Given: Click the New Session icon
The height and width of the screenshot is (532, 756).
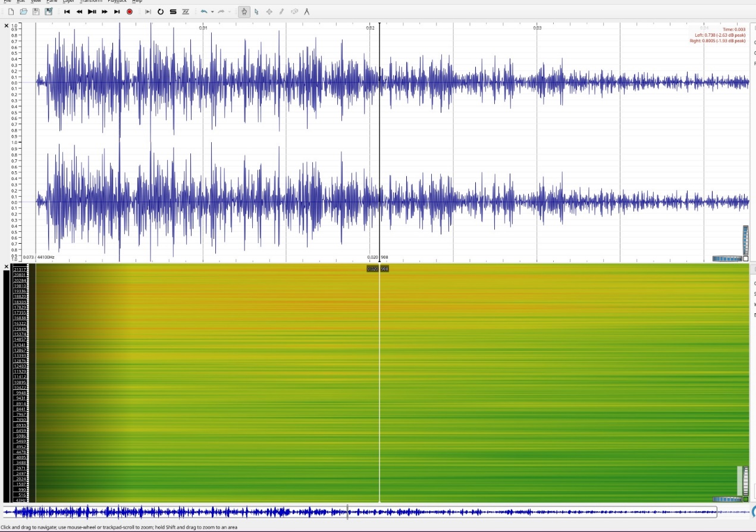Looking at the screenshot, I should coord(11,12).
